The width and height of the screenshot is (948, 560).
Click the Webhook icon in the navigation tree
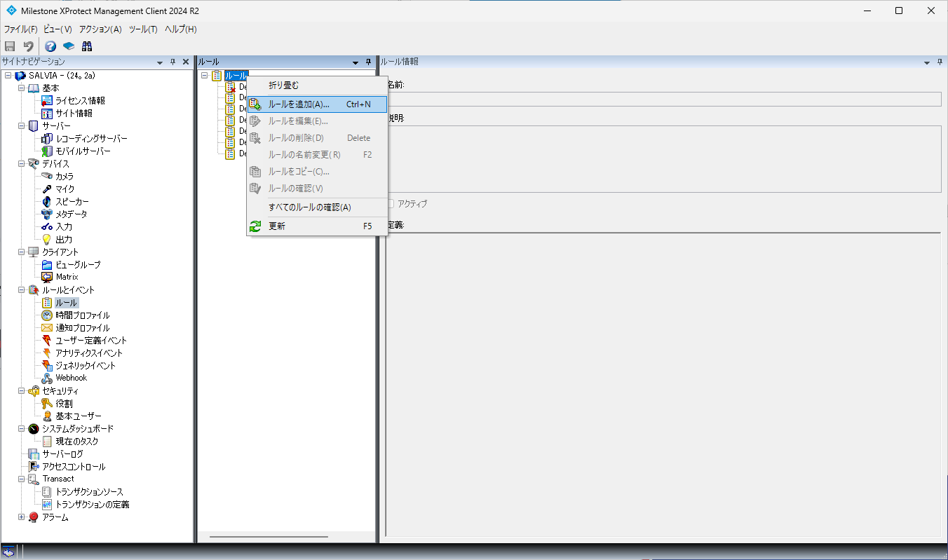coord(47,378)
